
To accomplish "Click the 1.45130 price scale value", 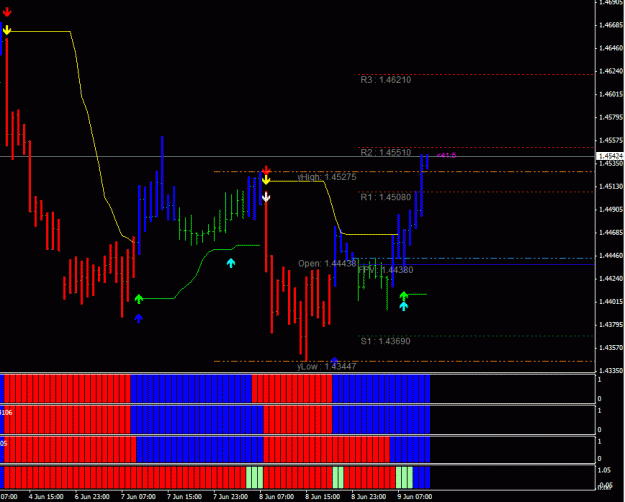I will tap(611, 186).
